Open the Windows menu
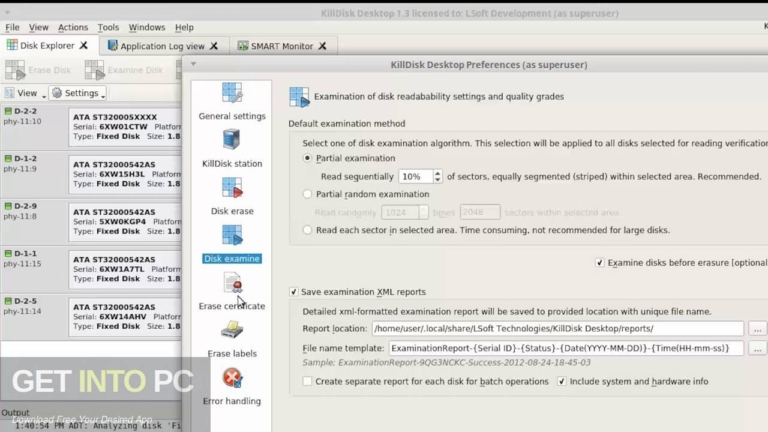Image resolution: width=768 pixels, height=432 pixels. (x=147, y=27)
